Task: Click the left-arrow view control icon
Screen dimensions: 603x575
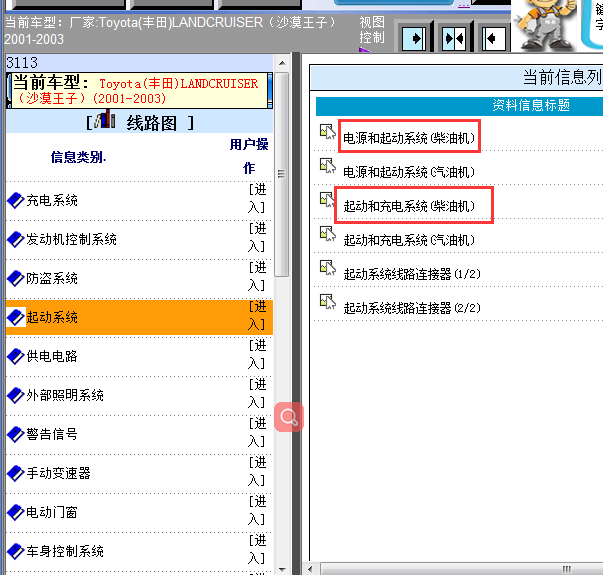Action: click(x=494, y=38)
